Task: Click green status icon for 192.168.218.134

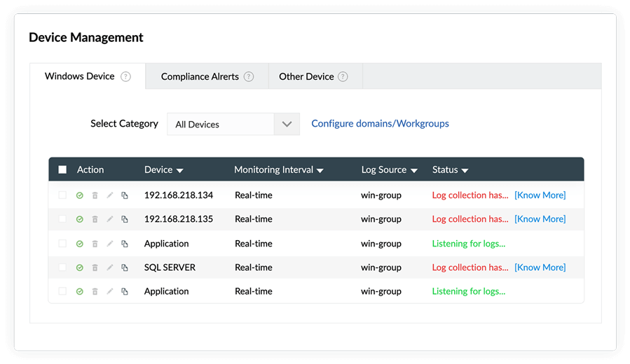Action: (x=80, y=196)
